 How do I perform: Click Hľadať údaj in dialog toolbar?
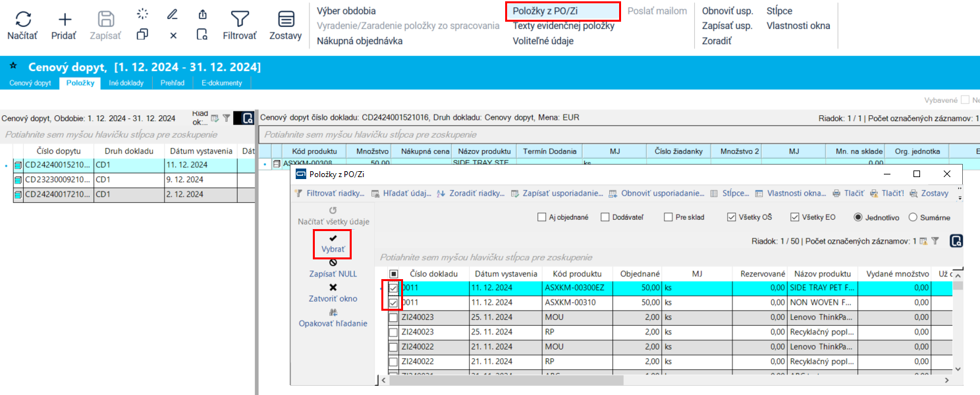pyautogui.click(x=400, y=194)
